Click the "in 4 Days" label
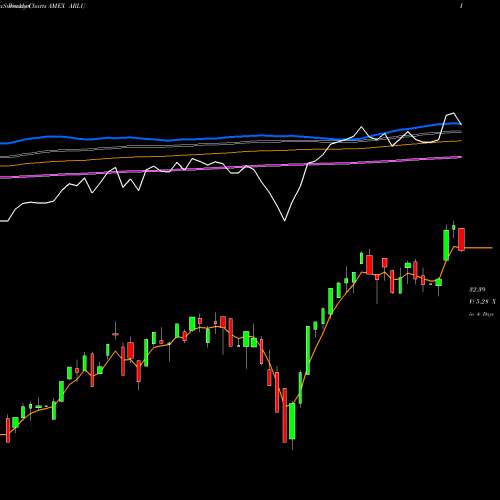The image size is (500, 500). tap(481, 314)
